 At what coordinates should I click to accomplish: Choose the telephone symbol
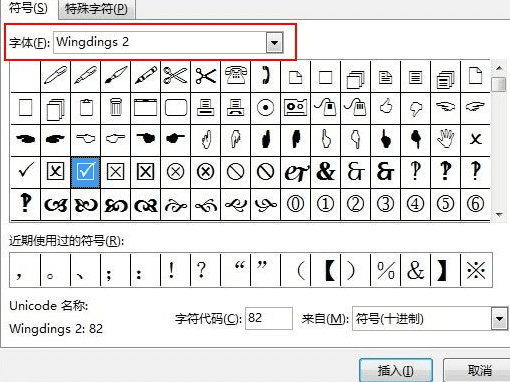point(236,76)
